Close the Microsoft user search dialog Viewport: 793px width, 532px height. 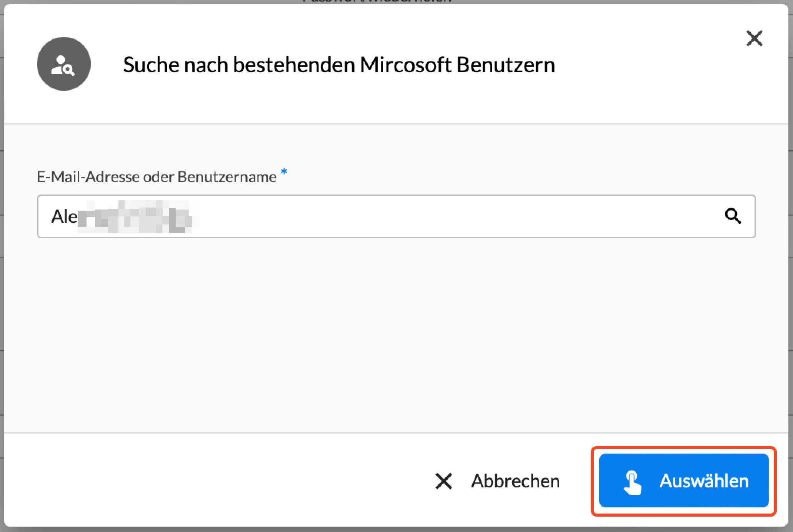(x=754, y=38)
